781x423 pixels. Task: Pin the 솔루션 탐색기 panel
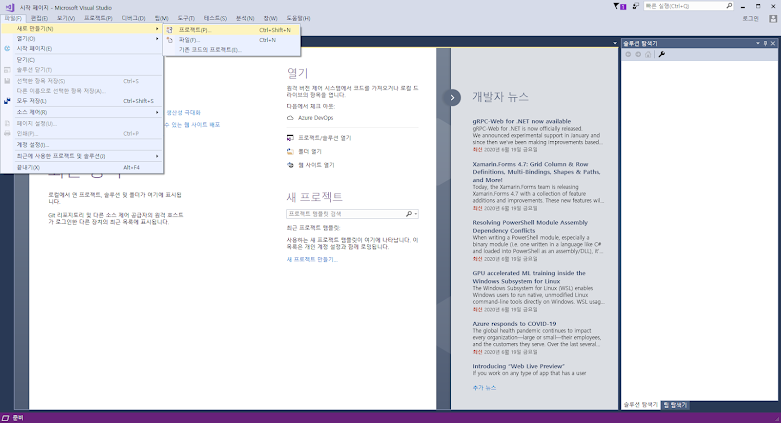[766, 43]
